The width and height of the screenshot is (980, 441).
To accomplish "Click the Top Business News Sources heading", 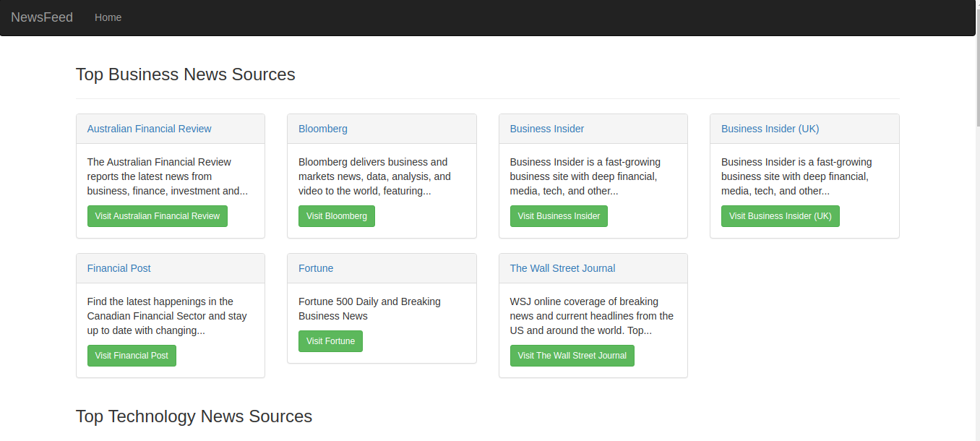I will coord(185,74).
